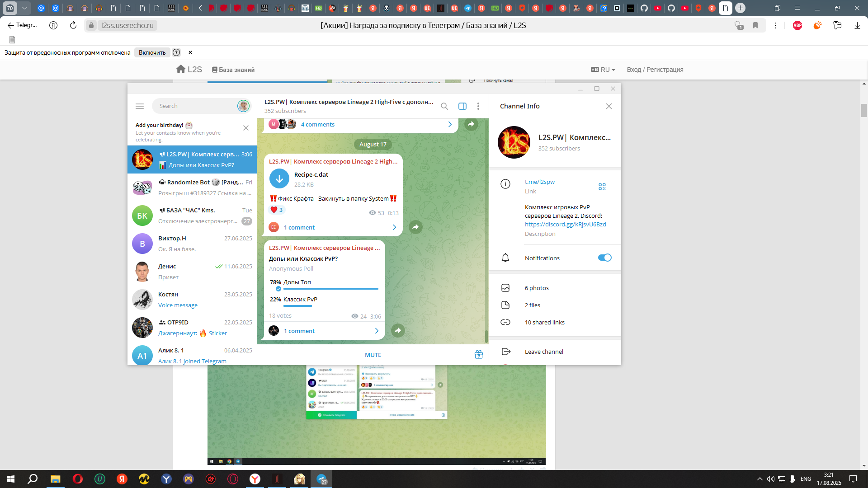
Task: Switch input language ENG in taskbar
Action: (806, 479)
